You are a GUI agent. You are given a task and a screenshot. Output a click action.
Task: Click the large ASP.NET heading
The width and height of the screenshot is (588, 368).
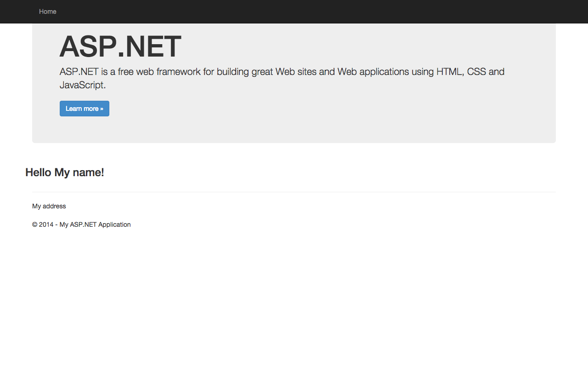pos(120,47)
